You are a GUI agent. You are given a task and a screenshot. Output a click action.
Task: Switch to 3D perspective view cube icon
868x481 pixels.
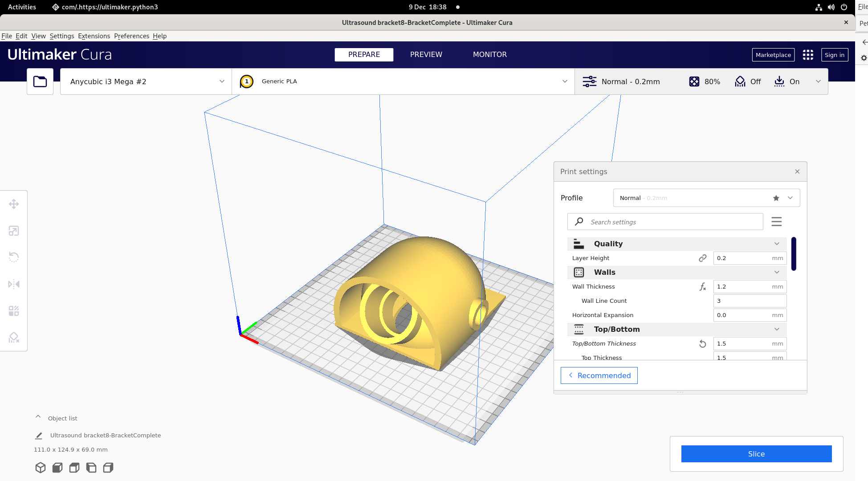pos(41,468)
